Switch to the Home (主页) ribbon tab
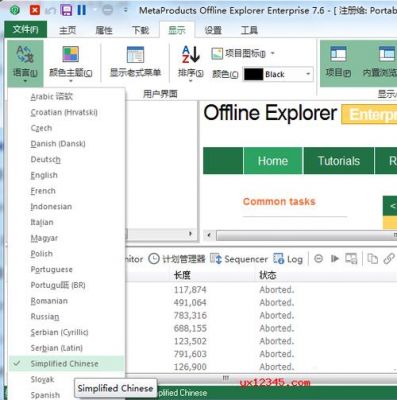This screenshot has height=400, width=397. (68, 30)
